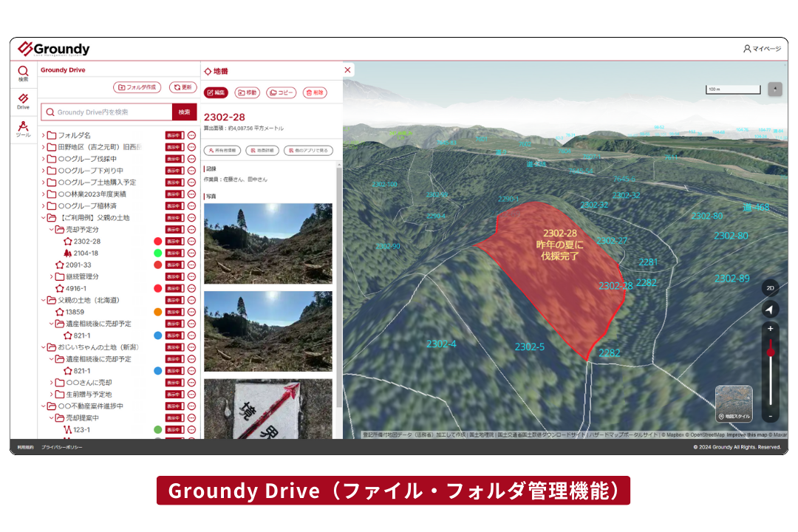Screen dimensions: 798x532
Task: Open the 地図スタイル map style thumbnail
Action: (734, 403)
